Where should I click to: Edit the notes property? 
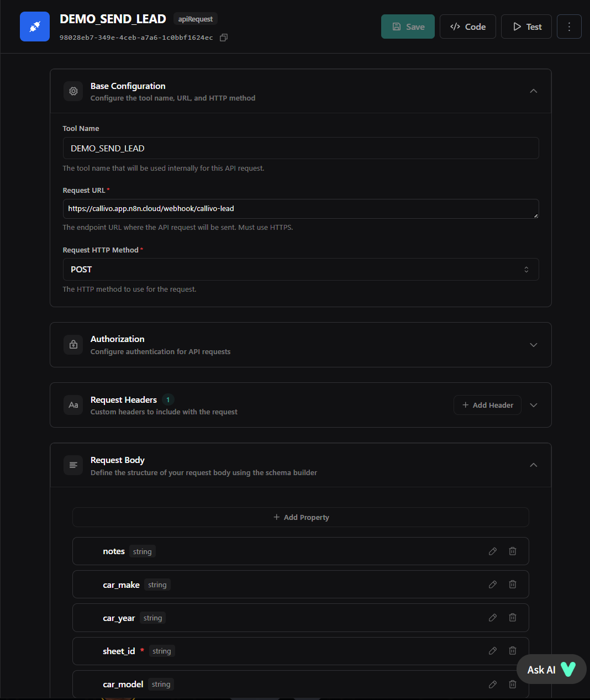[x=493, y=551]
